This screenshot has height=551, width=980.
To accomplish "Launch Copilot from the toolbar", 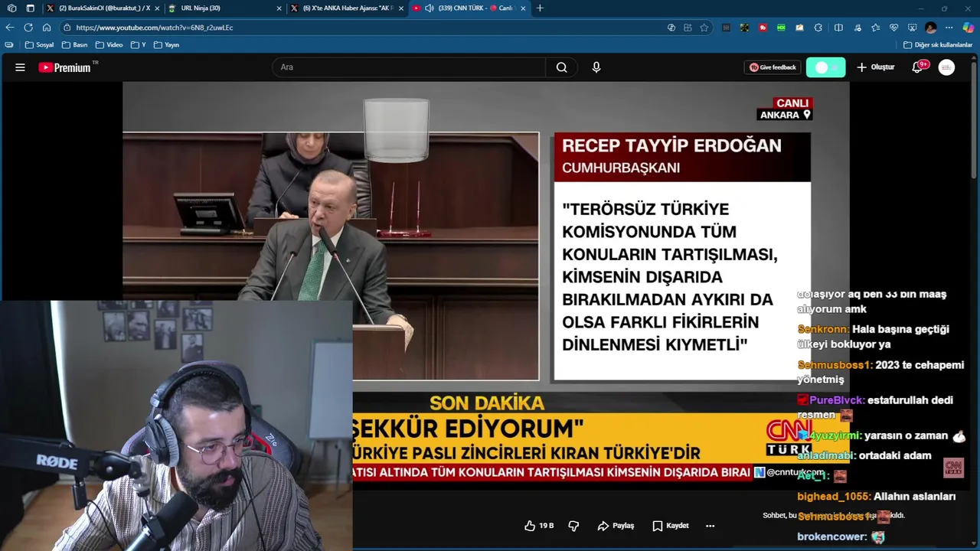I will (x=968, y=28).
